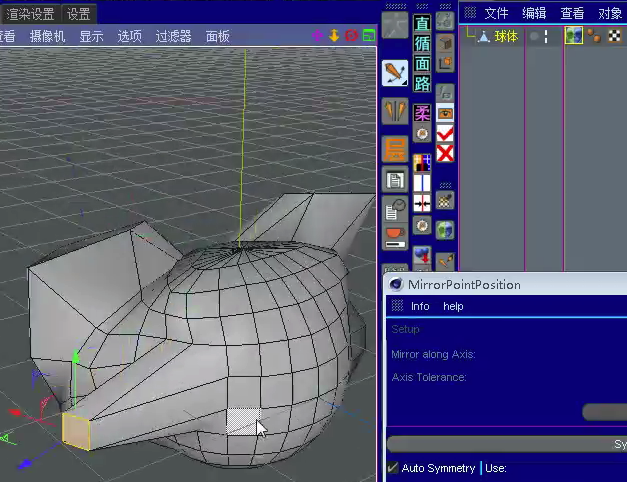
Task: Open the 编辑 menu in object manager
Action: [x=534, y=13]
